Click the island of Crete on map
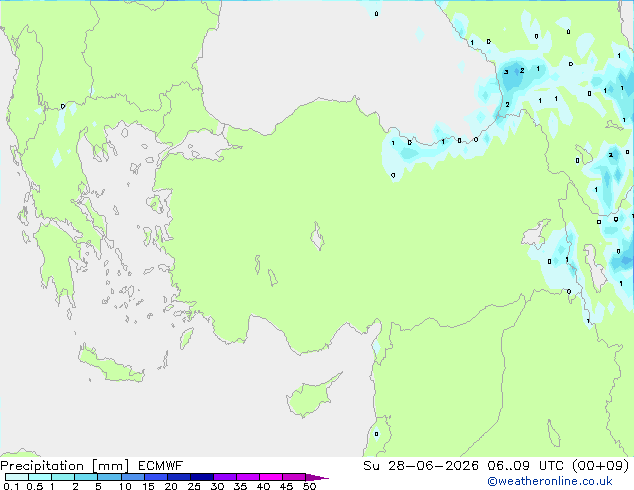This screenshot has height=490, width=634. pos(111,366)
